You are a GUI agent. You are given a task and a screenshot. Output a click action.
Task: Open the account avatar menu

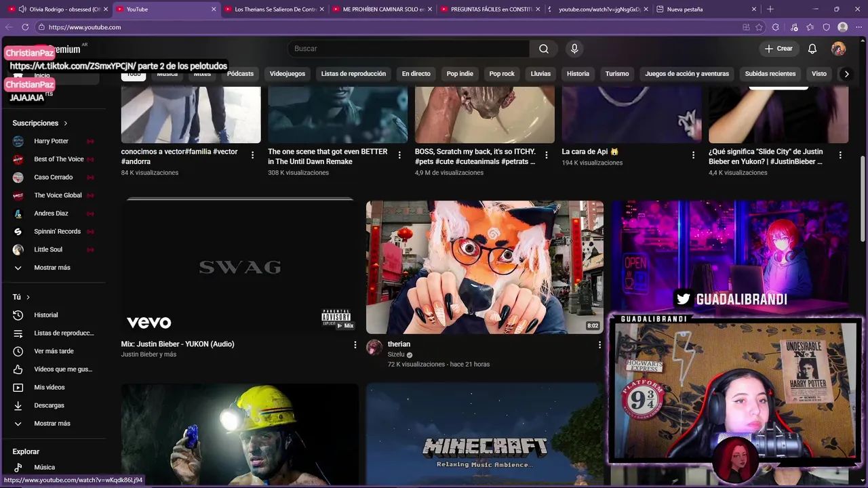pyautogui.click(x=839, y=49)
